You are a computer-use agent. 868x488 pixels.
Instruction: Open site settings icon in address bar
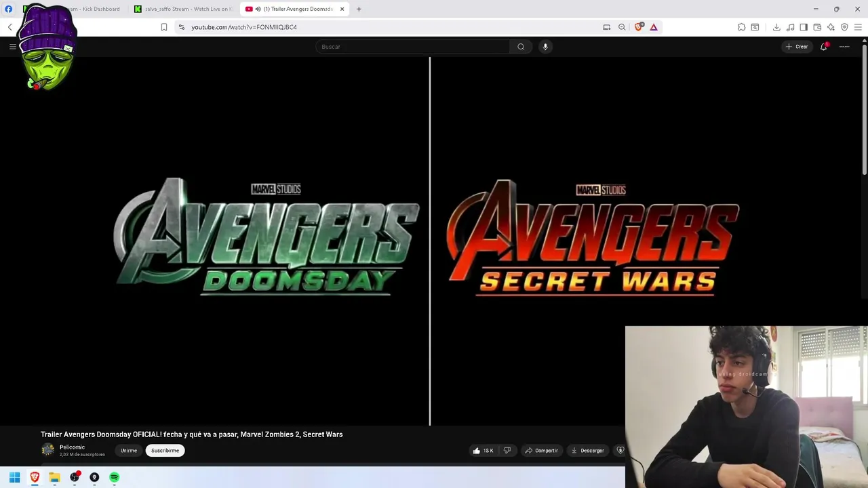click(x=181, y=27)
